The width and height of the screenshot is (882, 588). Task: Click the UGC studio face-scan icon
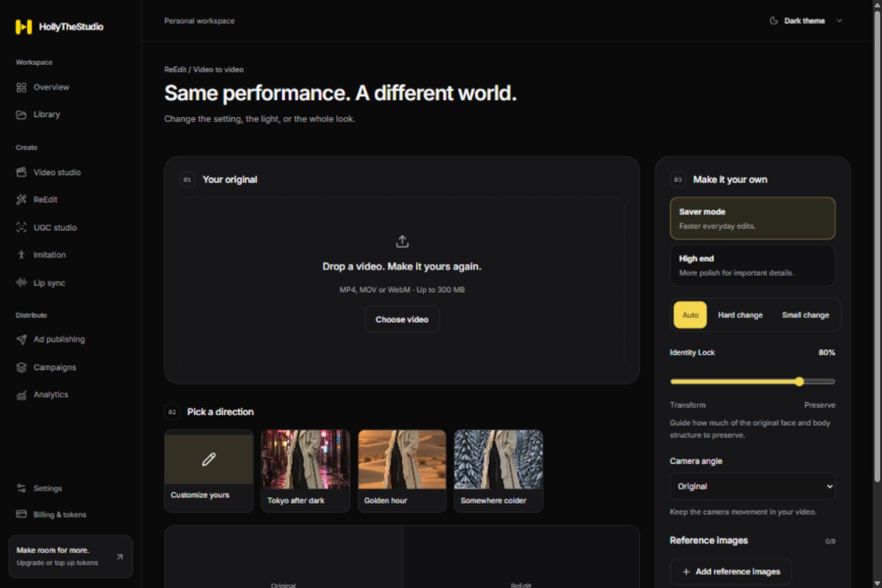coord(21,227)
